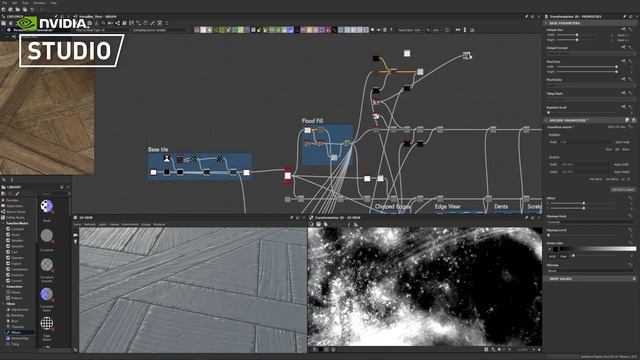
Task: Collapse the Specific Parameters section
Action: [547, 120]
